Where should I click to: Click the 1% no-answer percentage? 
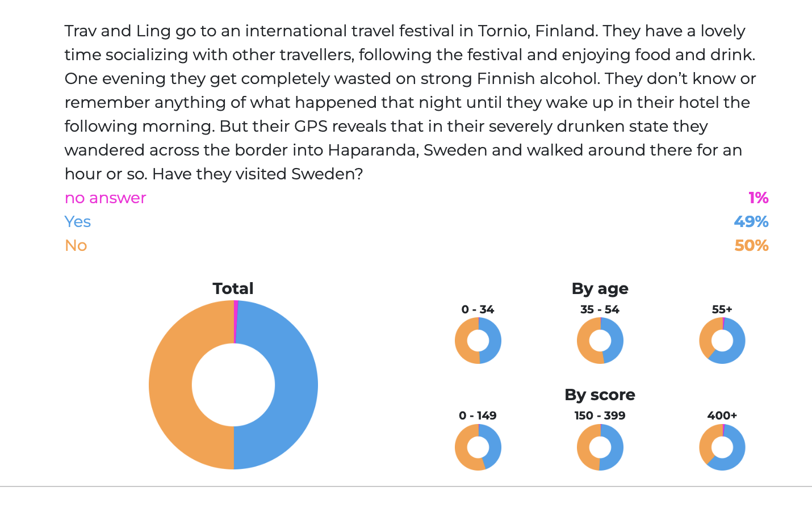coord(758,198)
